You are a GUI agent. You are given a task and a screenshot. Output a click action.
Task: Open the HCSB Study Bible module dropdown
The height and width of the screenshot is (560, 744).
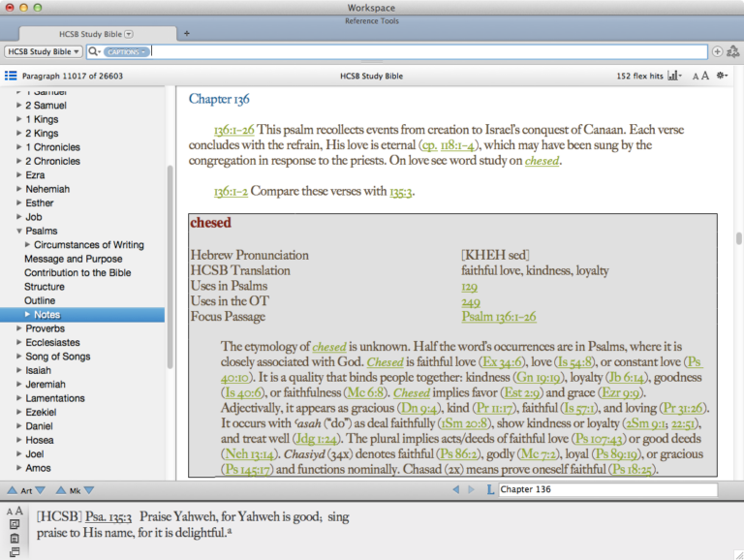(x=44, y=51)
